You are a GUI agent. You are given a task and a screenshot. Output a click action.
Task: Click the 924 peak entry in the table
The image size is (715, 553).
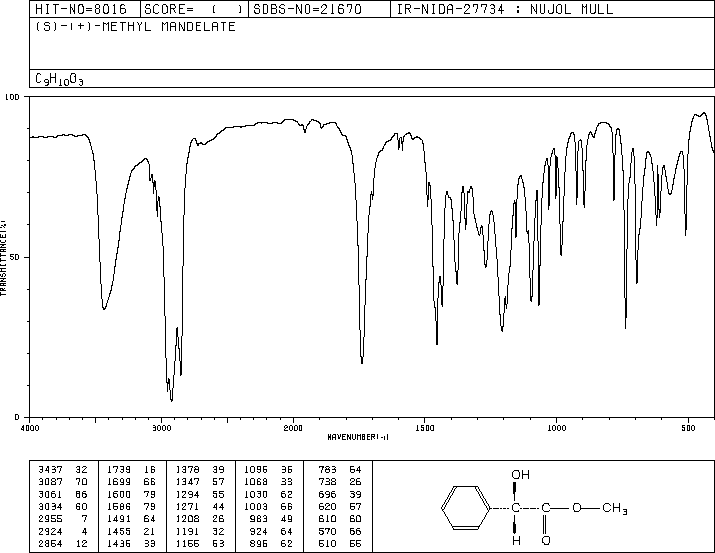pyautogui.click(x=272, y=532)
